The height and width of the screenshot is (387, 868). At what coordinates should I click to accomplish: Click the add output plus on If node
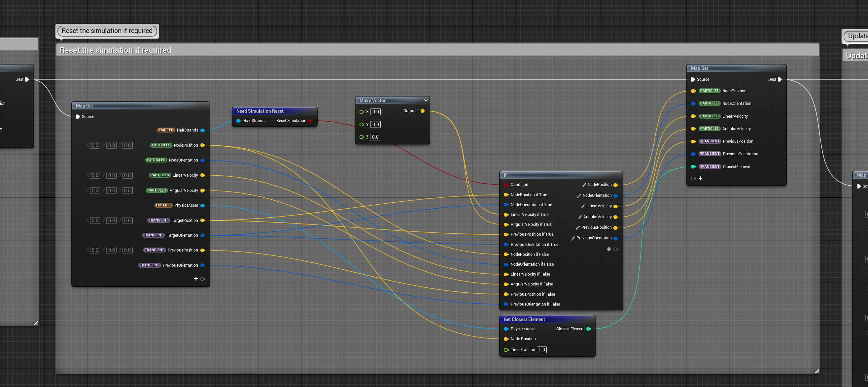608,249
